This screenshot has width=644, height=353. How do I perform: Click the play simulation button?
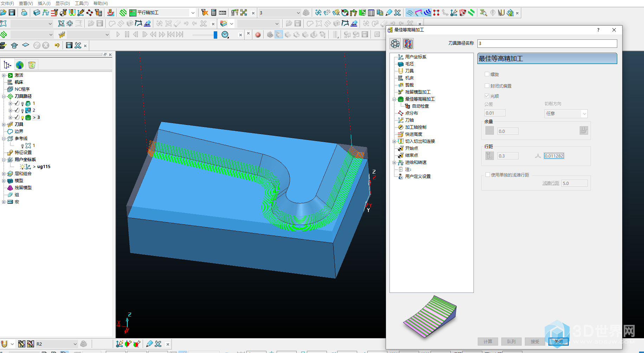(x=118, y=34)
